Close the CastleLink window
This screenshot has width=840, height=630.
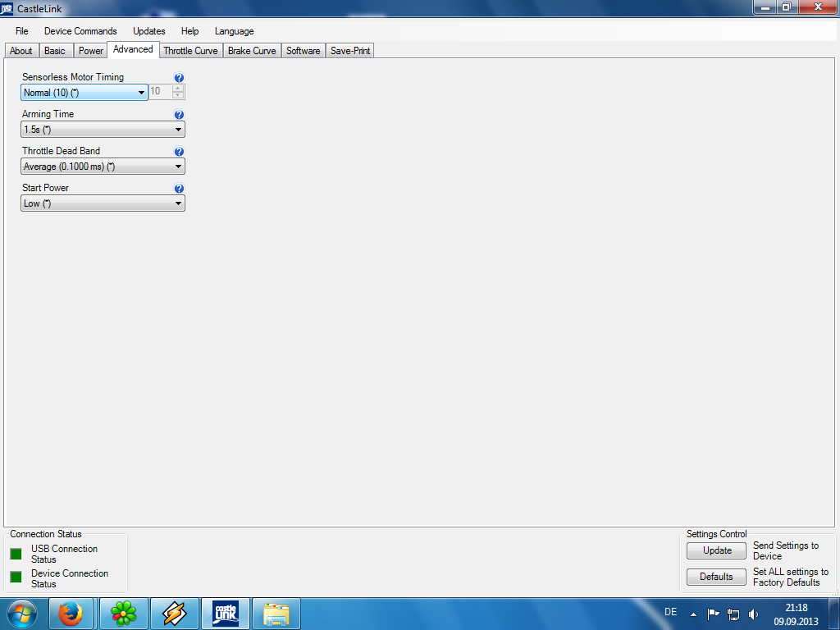pos(818,7)
